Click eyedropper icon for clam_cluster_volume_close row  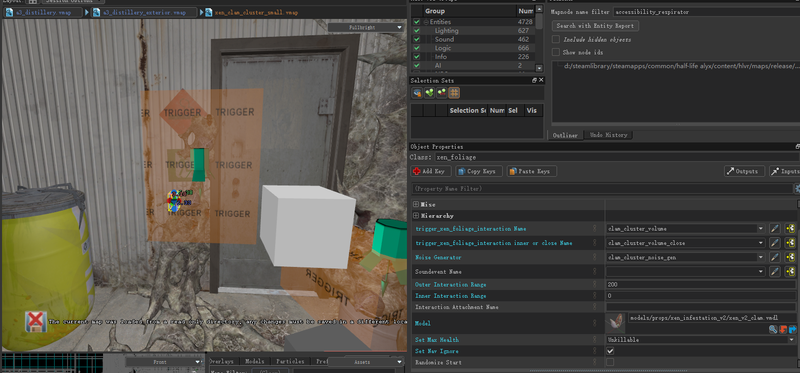[774, 243]
